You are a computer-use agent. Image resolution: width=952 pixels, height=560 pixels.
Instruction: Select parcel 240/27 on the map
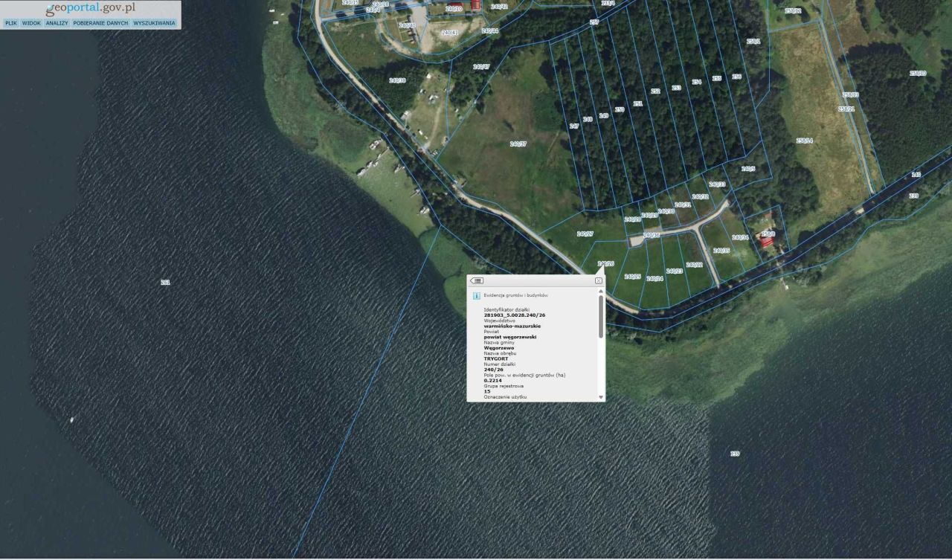tap(585, 234)
